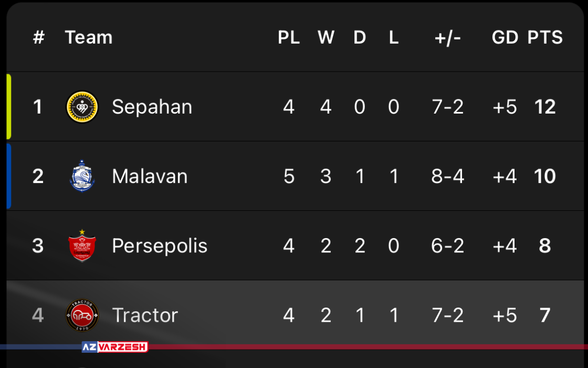
Task: Open the Sepahan team name
Action: point(152,107)
